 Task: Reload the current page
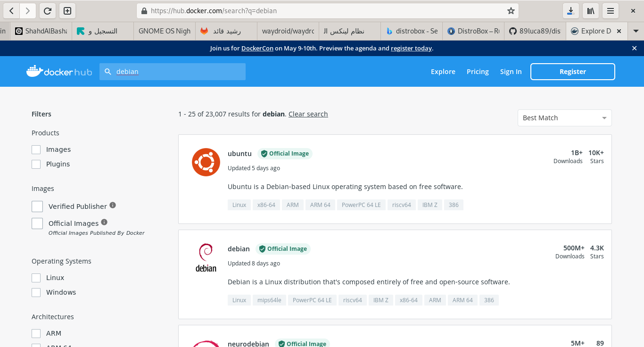click(47, 10)
